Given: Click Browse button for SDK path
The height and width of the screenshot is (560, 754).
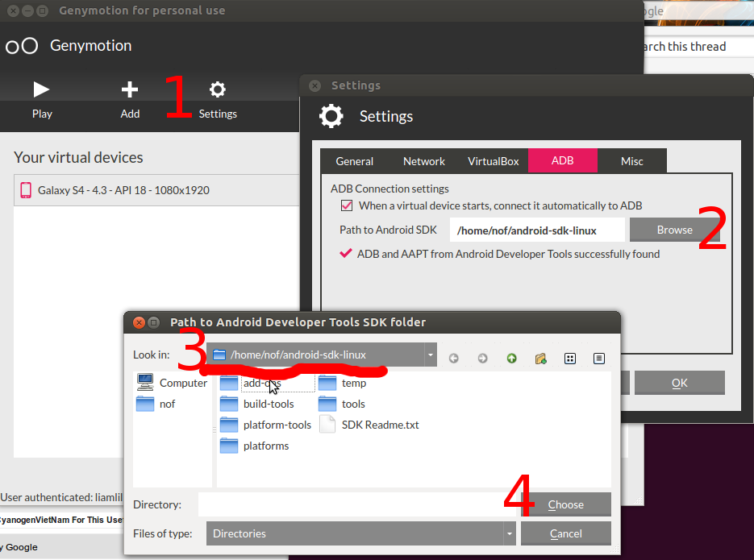Looking at the screenshot, I should (x=675, y=230).
